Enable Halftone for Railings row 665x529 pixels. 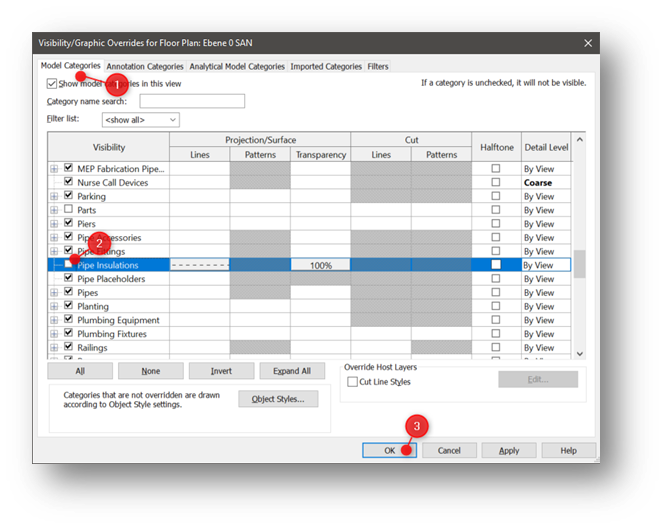496,347
